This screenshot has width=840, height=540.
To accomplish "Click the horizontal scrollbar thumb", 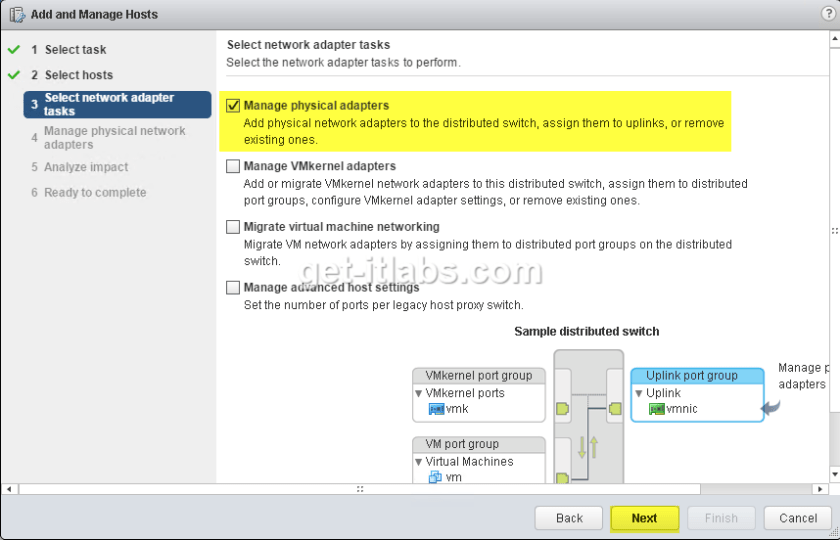I will (360, 489).
